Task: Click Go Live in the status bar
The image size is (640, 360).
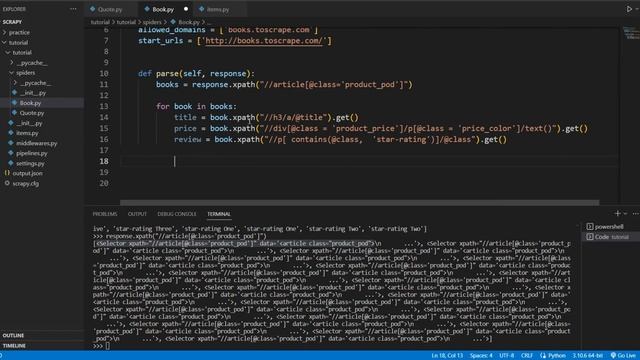Action: coord(623,356)
